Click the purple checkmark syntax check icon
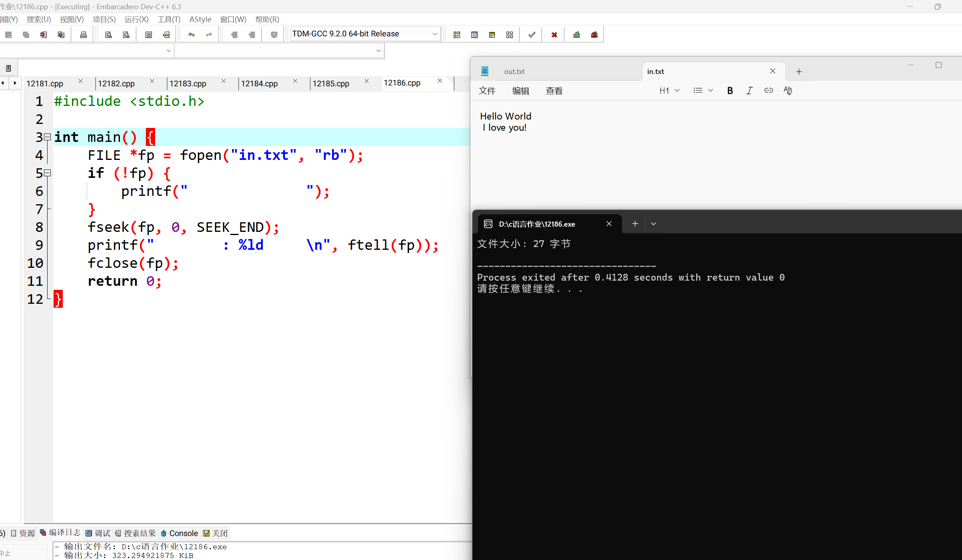Viewport: 962px width, 560px height. 532,35
